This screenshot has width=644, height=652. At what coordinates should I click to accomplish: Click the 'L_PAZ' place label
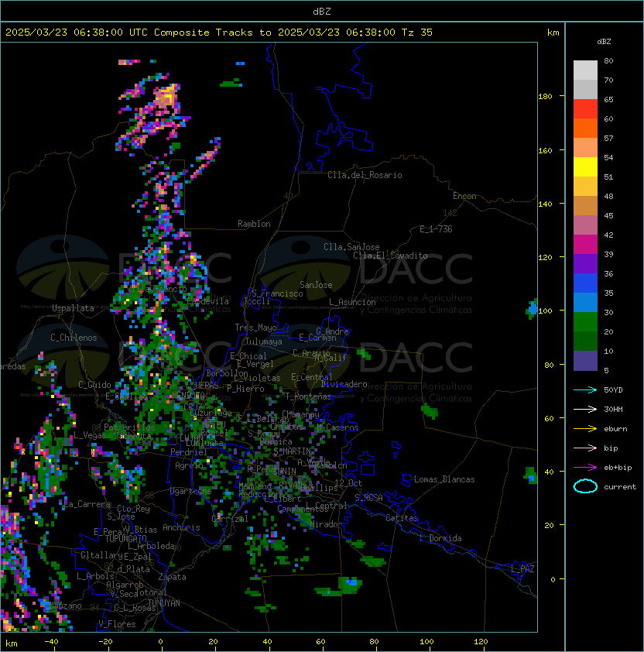click(522, 569)
